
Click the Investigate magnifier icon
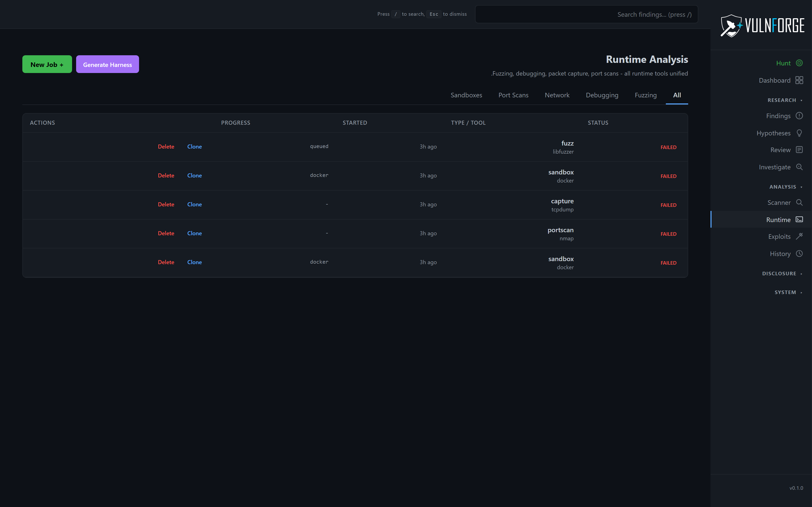799,167
